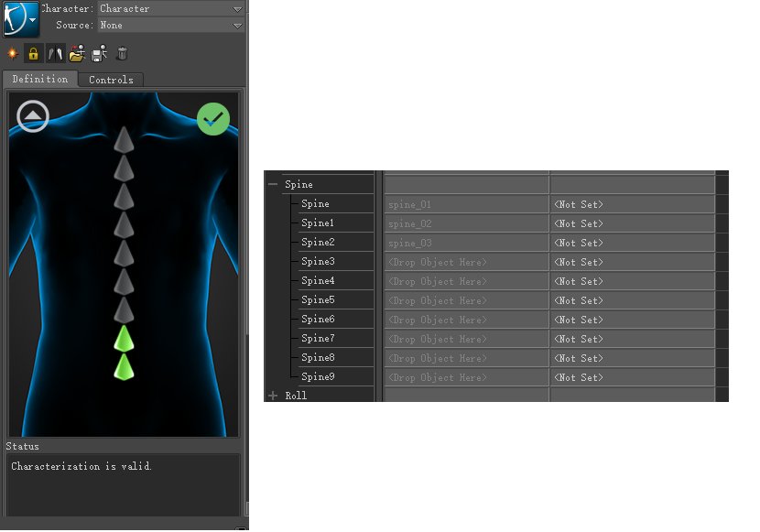Click the trash can delete icon
The image size is (760, 532).
[x=122, y=54]
